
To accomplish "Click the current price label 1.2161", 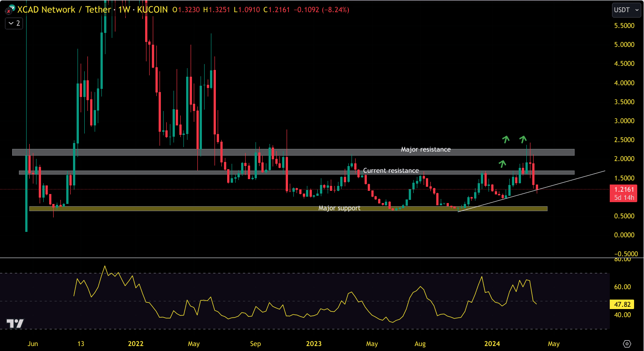I will tap(623, 189).
